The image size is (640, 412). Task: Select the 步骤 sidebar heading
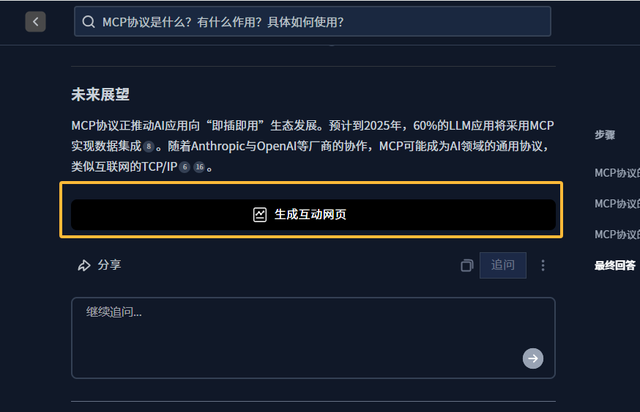pos(605,135)
